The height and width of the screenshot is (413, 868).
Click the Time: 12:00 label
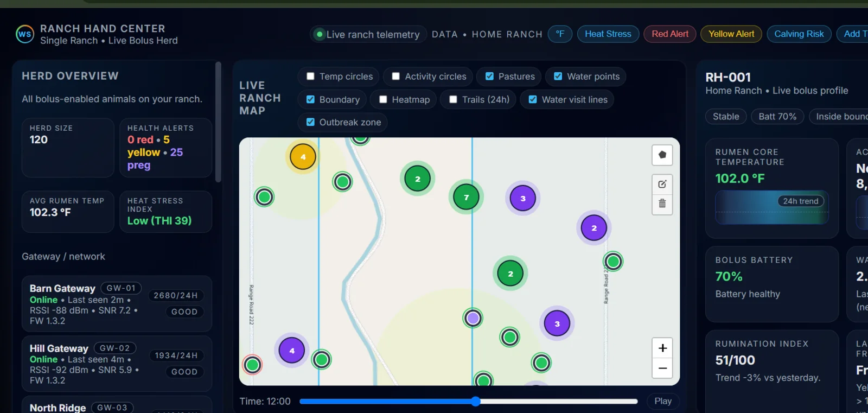coord(265,402)
